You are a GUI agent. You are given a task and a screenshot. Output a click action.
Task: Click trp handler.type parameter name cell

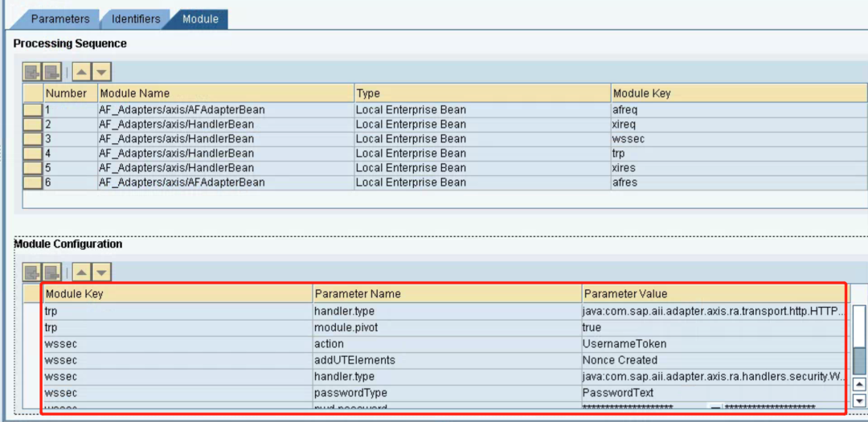(447, 311)
